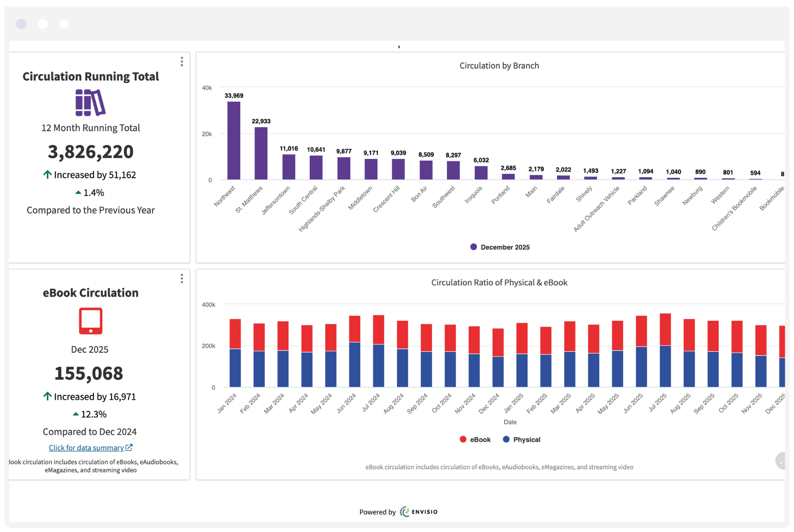Click the Powered by Envisio link
The height and width of the screenshot is (532, 794).
[398, 512]
